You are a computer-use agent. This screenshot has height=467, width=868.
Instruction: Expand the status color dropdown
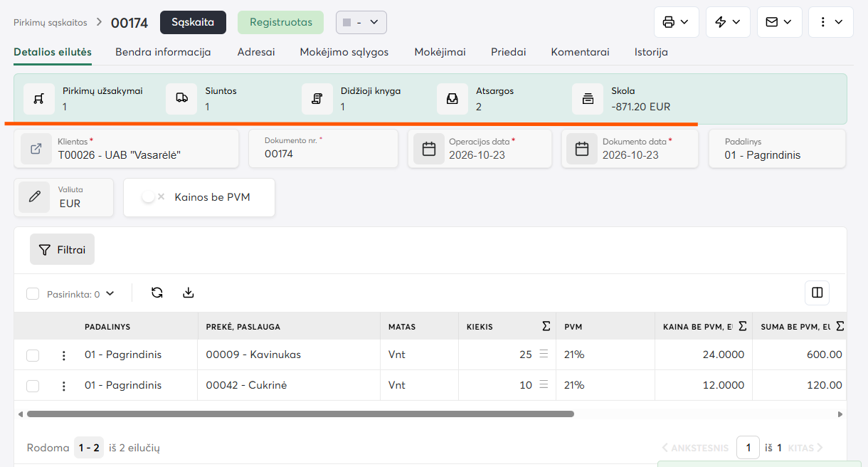(x=361, y=22)
